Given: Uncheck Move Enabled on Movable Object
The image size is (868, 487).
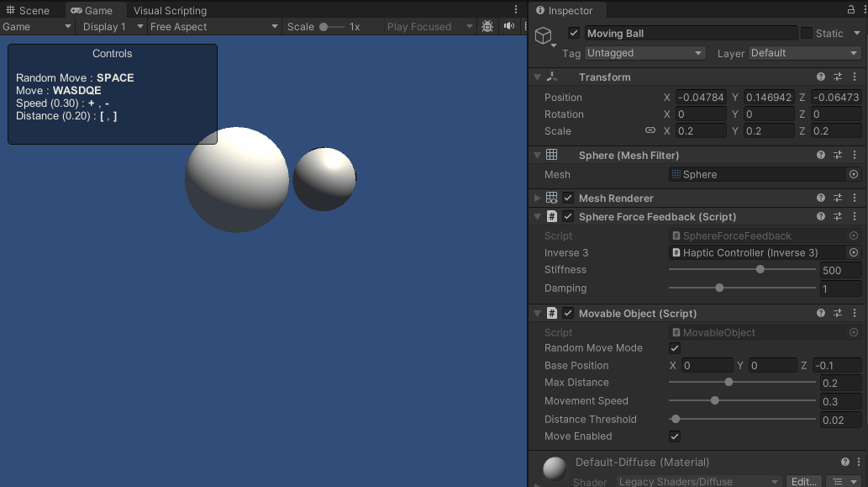Looking at the screenshot, I should tap(675, 436).
